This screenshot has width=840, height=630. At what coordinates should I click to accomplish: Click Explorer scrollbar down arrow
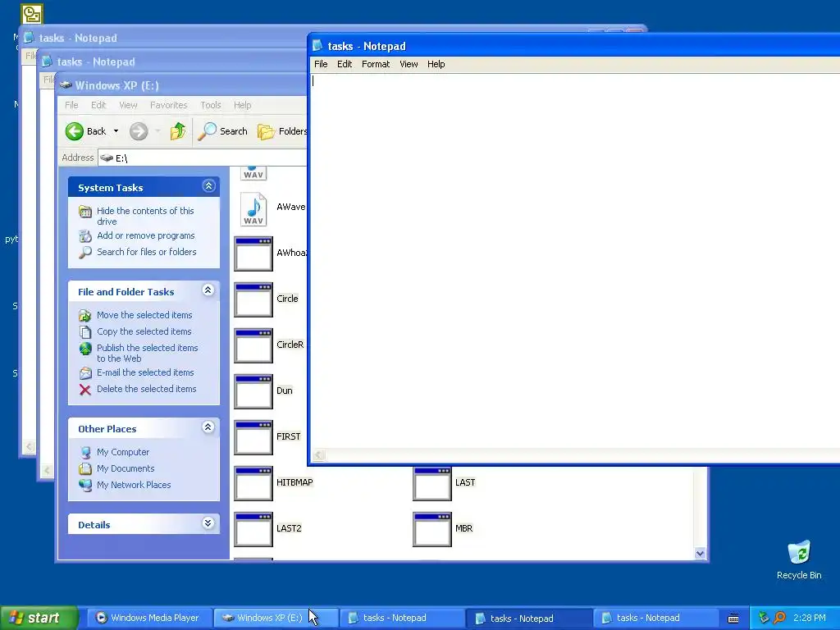pyautogui.click(x=701, y=554)
